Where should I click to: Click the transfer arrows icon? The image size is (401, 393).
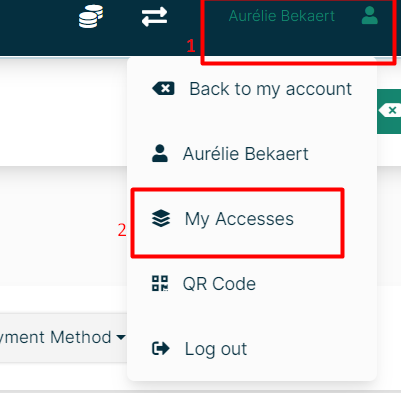(154, 17)
